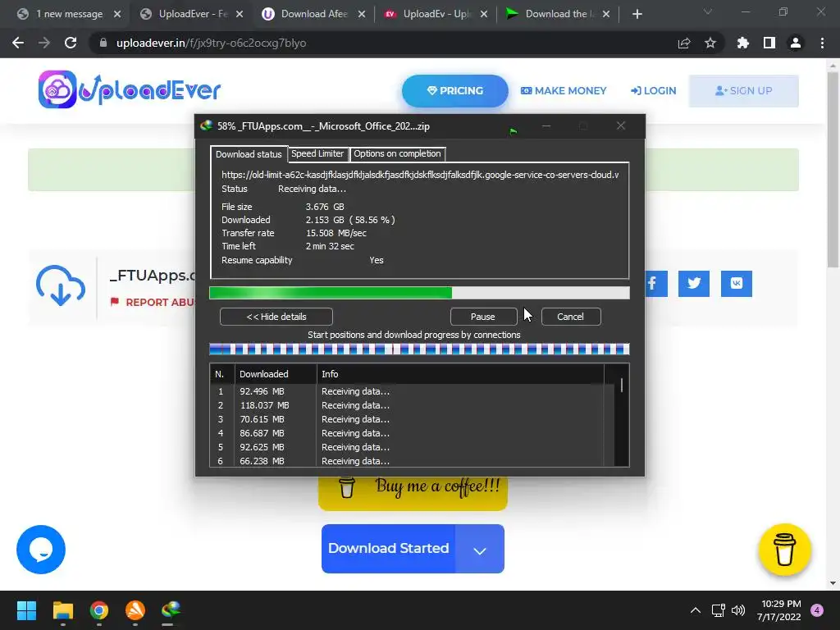Viewport: 840px width, 630px height.
Task: Click the forward navigation arrow
Action: [44, 43]
